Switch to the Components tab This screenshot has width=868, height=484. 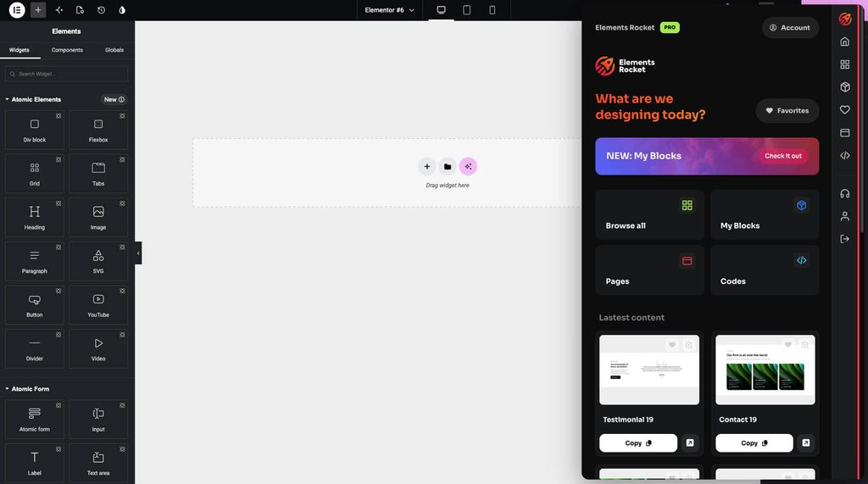pos(67,50)
